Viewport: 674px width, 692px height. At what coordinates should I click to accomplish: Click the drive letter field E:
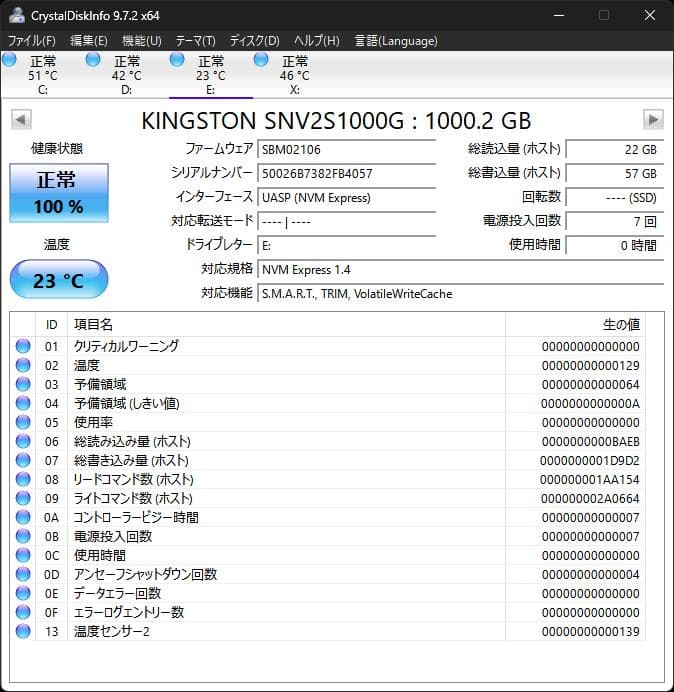tap(346, 245)
